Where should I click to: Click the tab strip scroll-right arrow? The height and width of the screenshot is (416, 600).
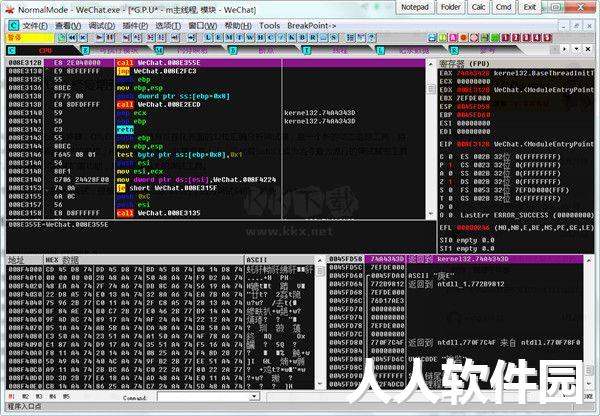[564, 49]
